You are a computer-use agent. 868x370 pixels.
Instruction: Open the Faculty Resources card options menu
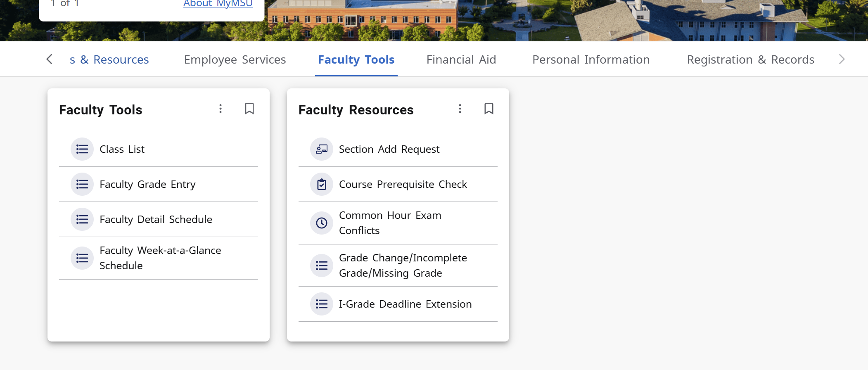point(460,109)
